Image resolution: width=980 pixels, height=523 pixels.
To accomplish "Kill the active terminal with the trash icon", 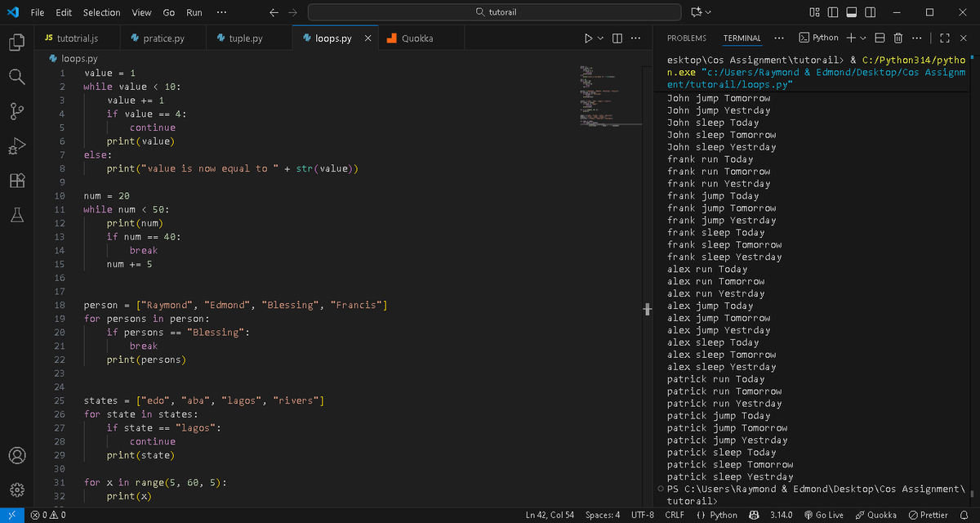I will pos(896,38).
